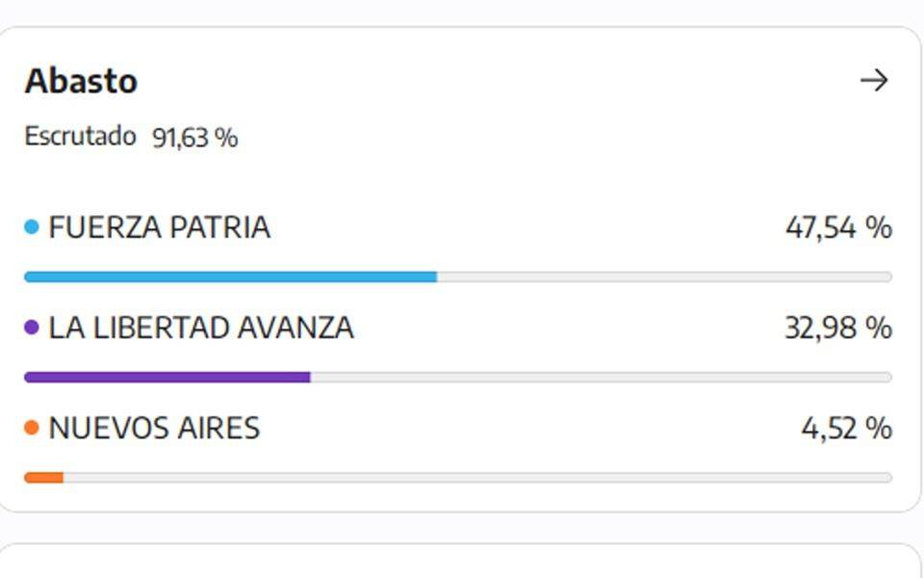
Task: Click the 4,52 % result value
Action: point(847,428)
